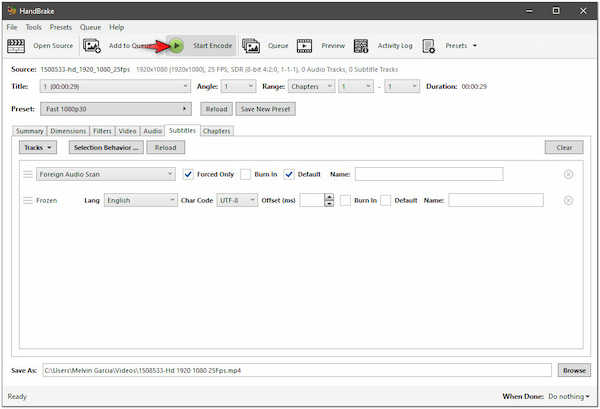This screenshot has height=409, width=600.
Task: Open the Tools menu
Action: [34, 27]
